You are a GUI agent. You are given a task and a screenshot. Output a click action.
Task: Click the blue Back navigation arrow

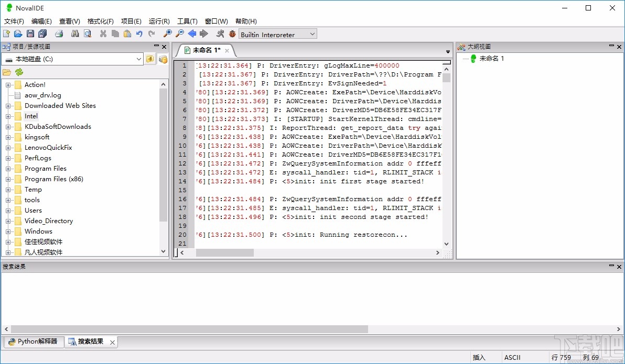192,34
